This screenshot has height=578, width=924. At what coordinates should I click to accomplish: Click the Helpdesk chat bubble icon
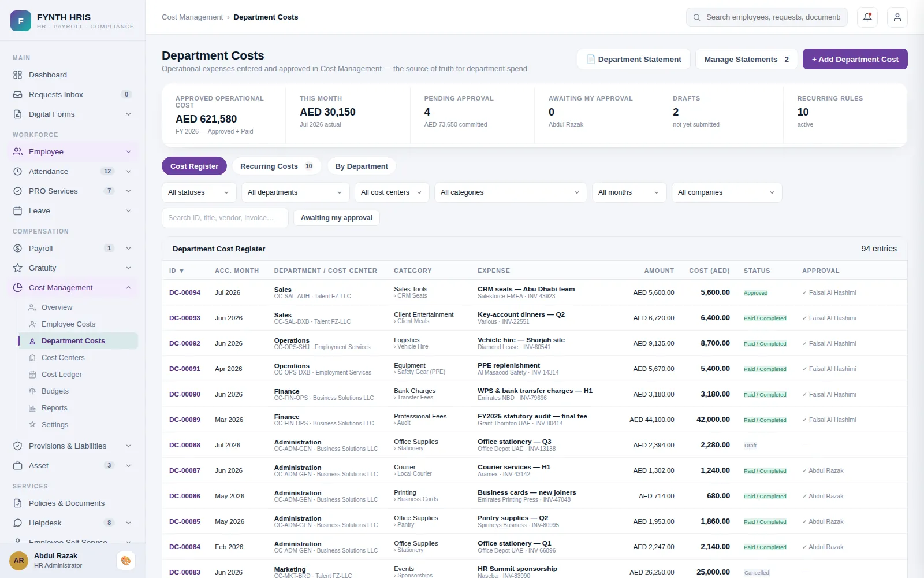tap(18, 523)
